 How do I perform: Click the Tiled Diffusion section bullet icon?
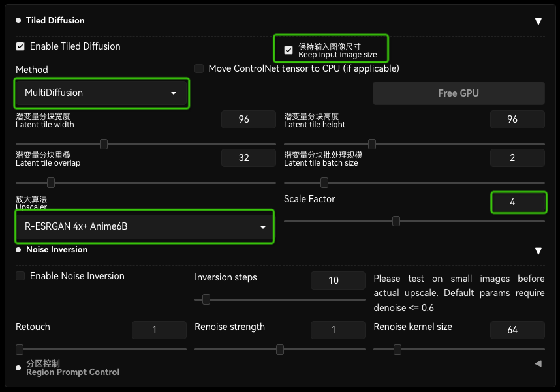pos(17,20)
